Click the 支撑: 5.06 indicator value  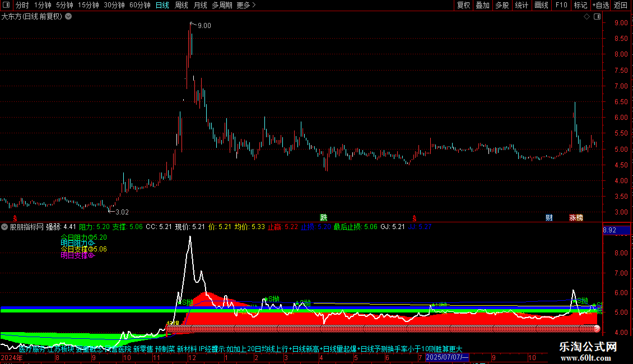click(127, 227)
